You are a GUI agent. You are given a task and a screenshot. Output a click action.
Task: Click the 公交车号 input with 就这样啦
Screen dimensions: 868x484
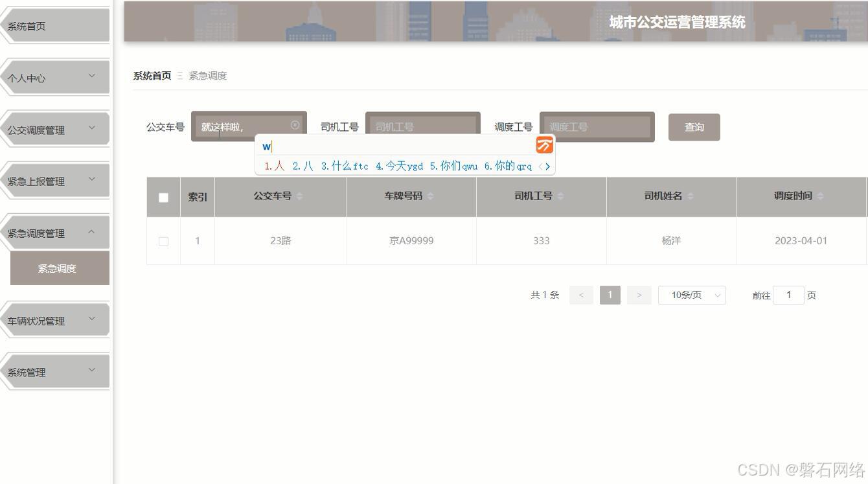249,126
